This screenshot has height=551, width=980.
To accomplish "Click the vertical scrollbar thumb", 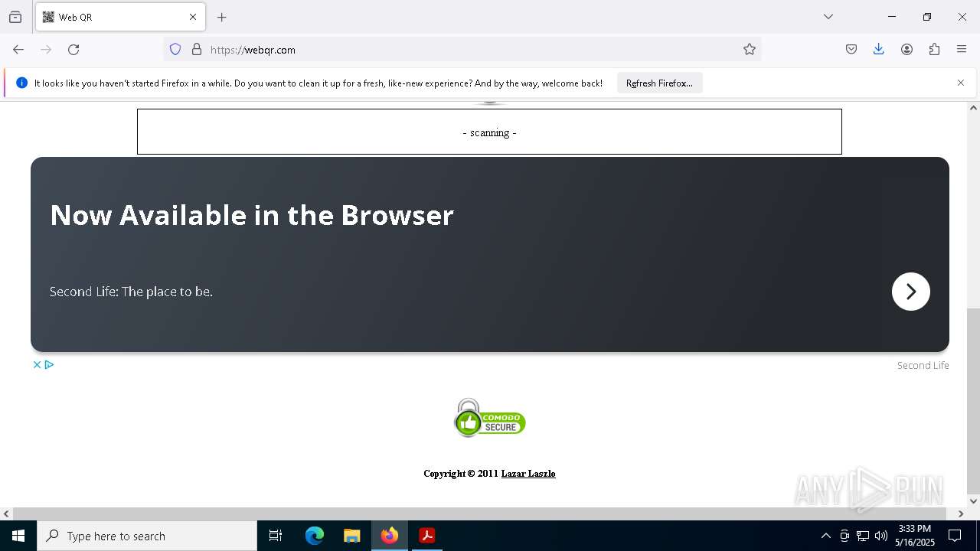I will (973, 401).
